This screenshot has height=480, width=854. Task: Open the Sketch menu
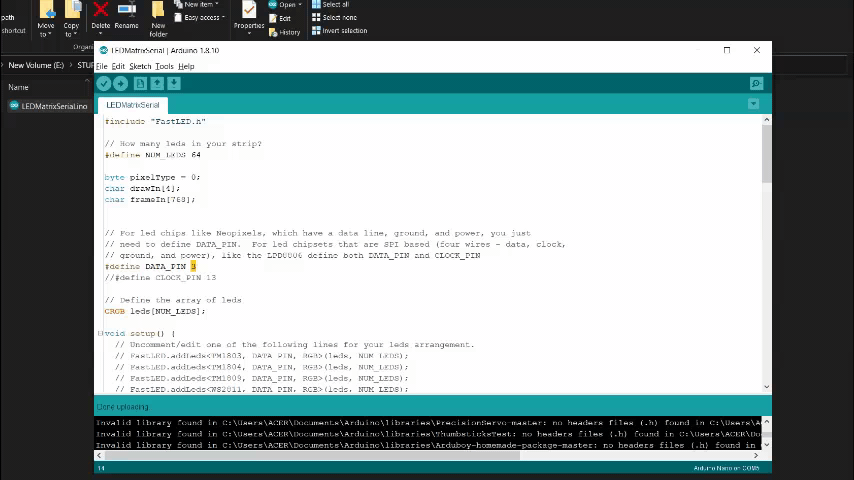(x=140, y=66)
